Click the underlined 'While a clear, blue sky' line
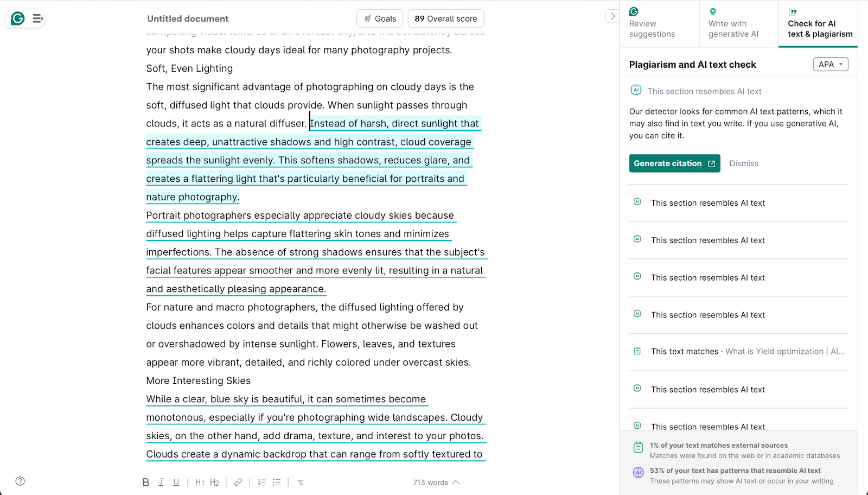 286,399
